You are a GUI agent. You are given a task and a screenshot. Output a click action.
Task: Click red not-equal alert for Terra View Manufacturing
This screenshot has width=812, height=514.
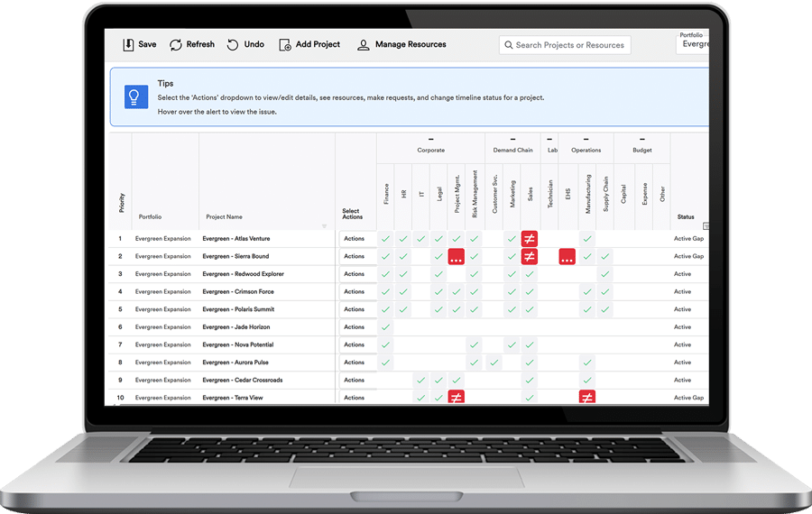586,398
